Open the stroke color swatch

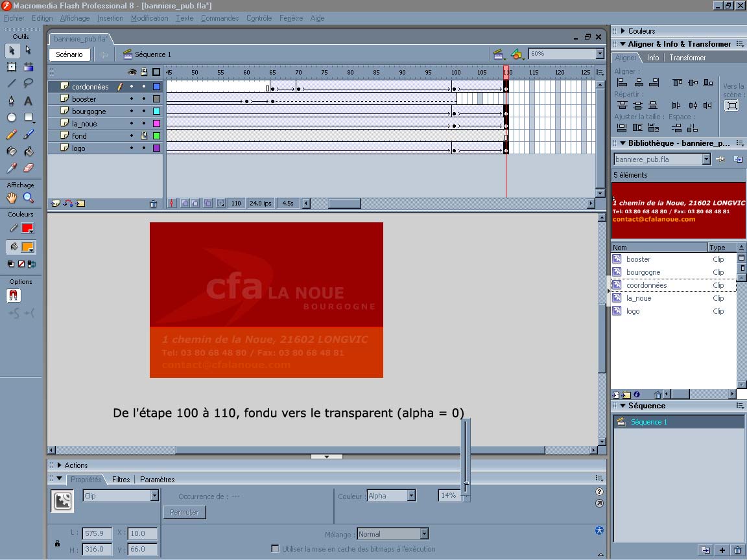[27, 228]
